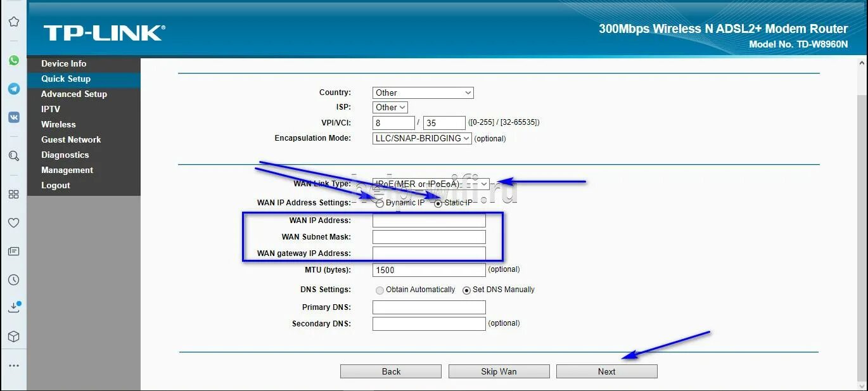Focus the Secondary DNS field
The image size is (868, 391).
coord(429,324)
